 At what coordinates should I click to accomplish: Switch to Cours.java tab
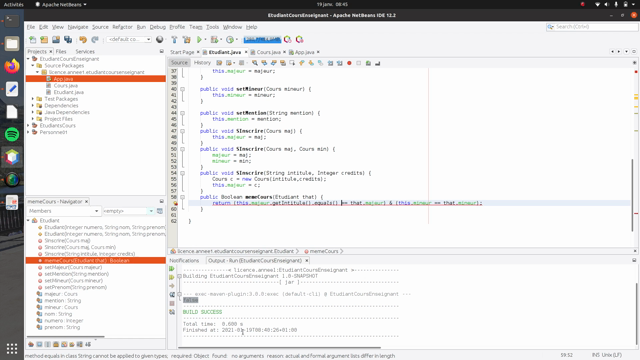[x=268, y=52]
